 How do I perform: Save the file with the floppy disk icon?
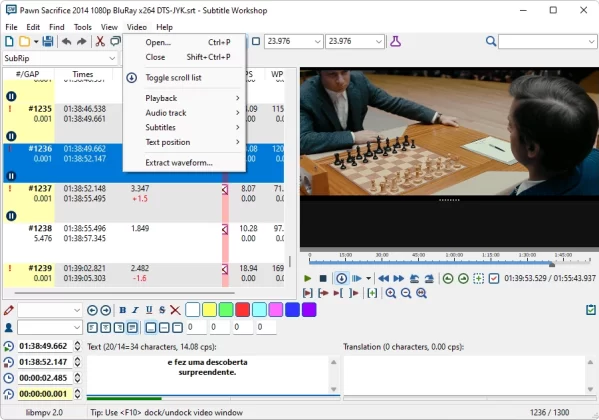point(48,41)
